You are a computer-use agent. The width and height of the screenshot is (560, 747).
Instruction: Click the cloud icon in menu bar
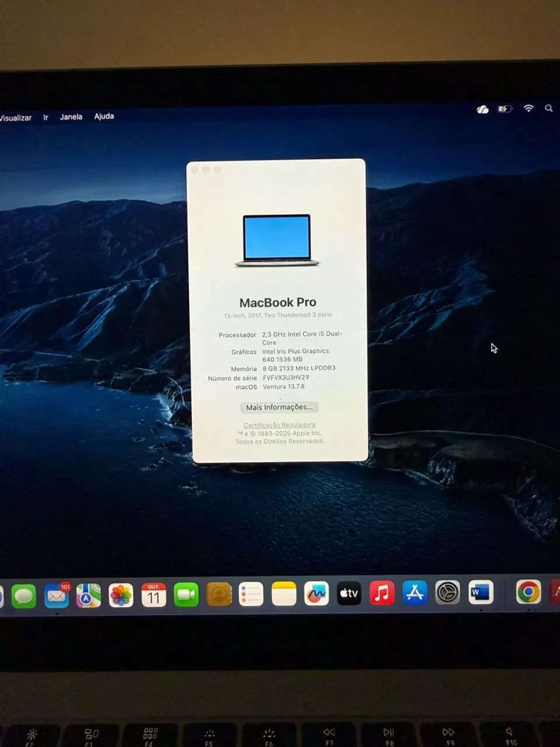(482, 110)
